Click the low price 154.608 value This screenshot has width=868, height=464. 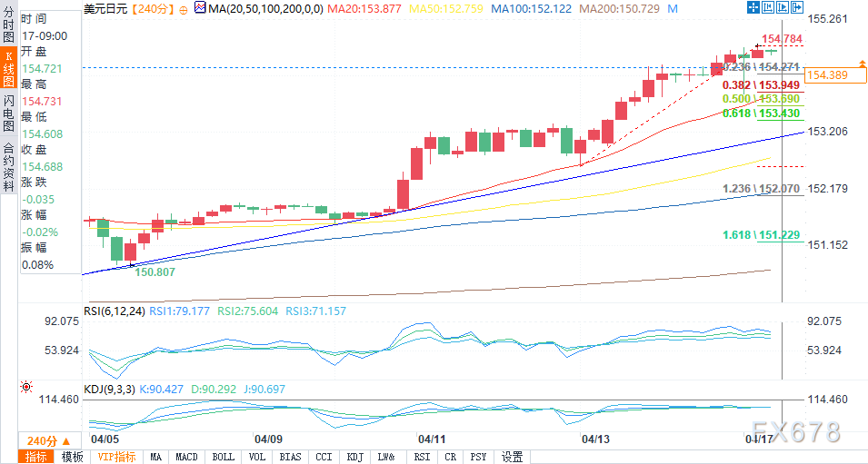tap(42, 133)
